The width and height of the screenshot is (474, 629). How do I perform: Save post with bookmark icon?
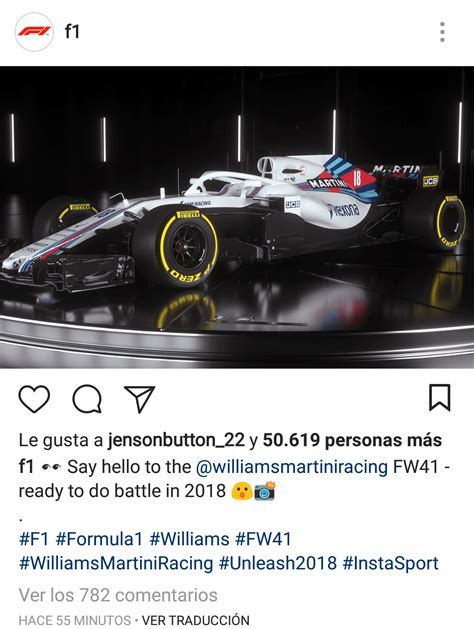[440, 398]
